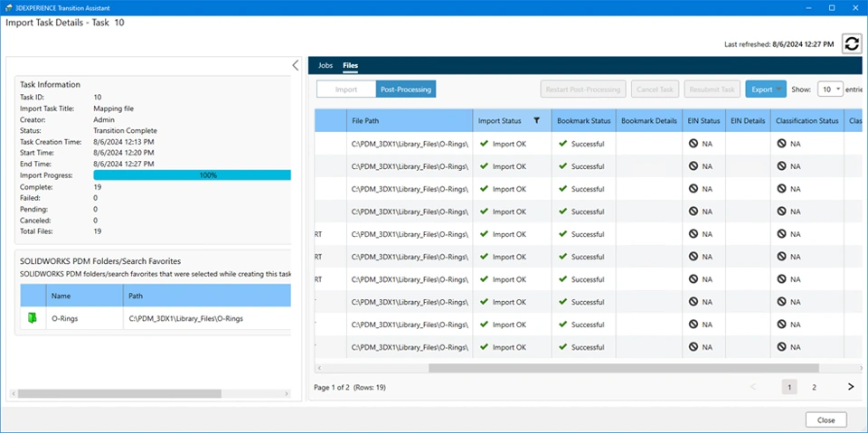The width and height of the screenshot is (868, 433).
Task: Toggle the Post-Processing view button
Action: point(406,89)
